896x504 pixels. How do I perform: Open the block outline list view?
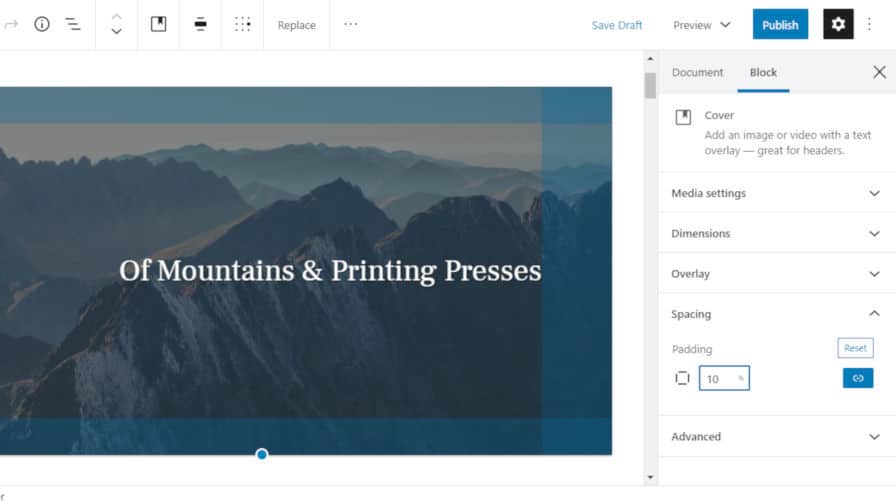pos(73,24)
